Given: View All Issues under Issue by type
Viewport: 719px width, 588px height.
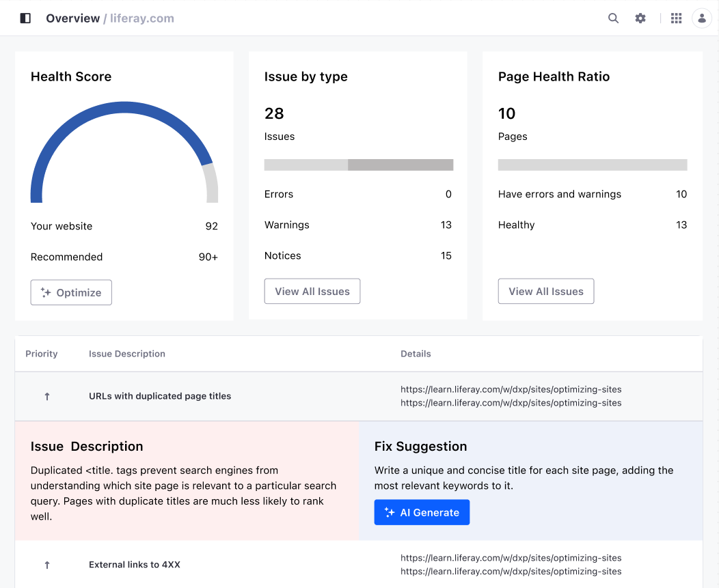Looking at the screenshot, I should click(312, 291).
